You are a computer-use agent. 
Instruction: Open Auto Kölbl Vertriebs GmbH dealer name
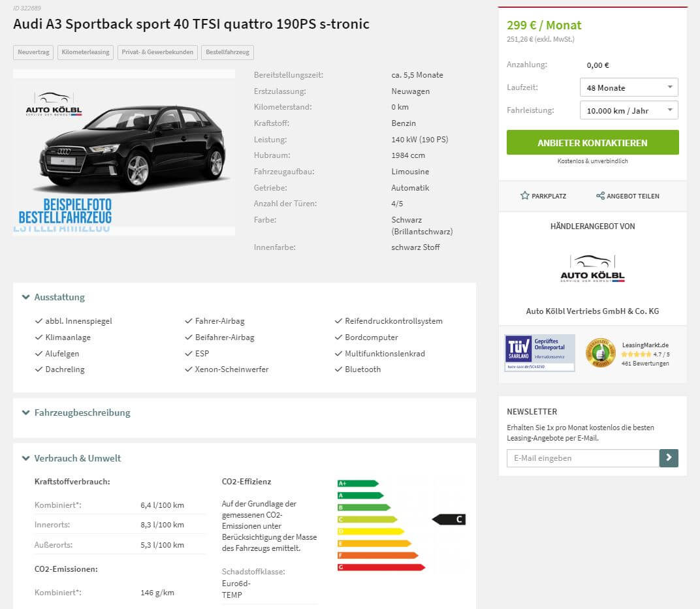(x=592, y=311)
